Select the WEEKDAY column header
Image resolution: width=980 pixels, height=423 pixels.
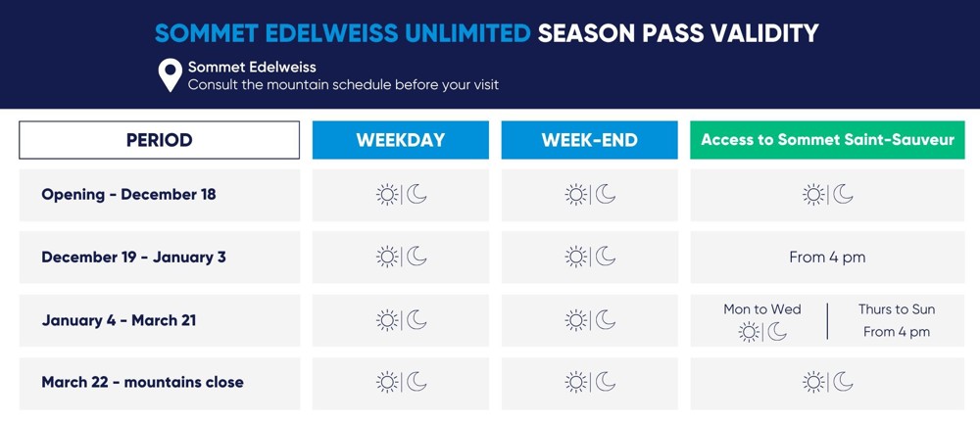point(400,140)
